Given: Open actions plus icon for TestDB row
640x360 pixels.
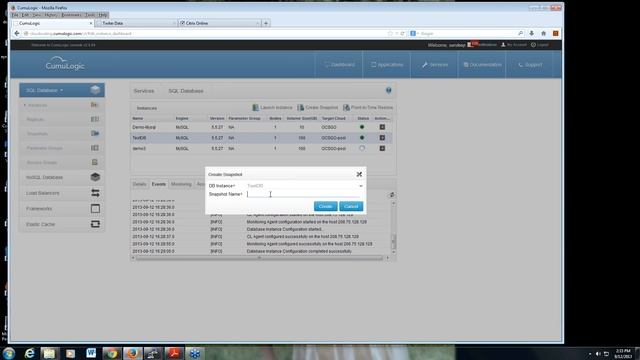Looking at the screenshot, I should pos(382,138).
